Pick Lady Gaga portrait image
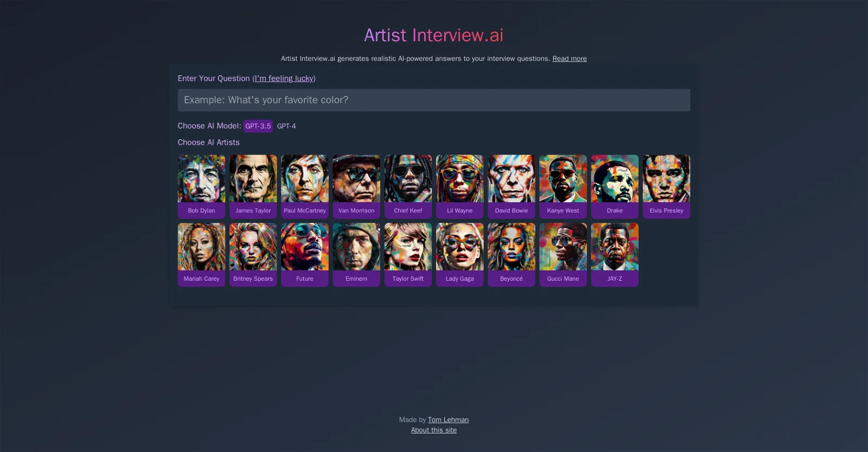Image resolution: width=868 pixels, height=452 pixels. click(459, 247)
